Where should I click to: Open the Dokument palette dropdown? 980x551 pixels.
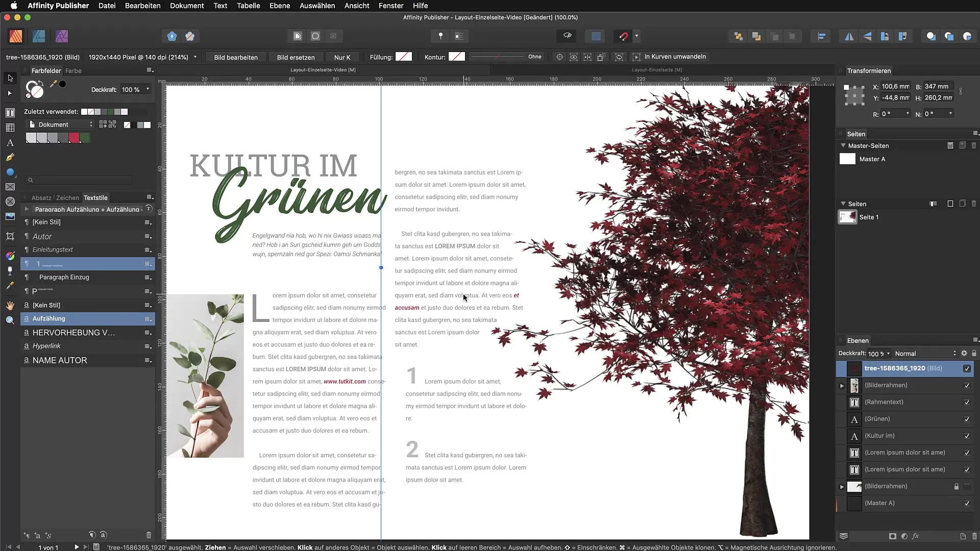click(x=60, y=124)
